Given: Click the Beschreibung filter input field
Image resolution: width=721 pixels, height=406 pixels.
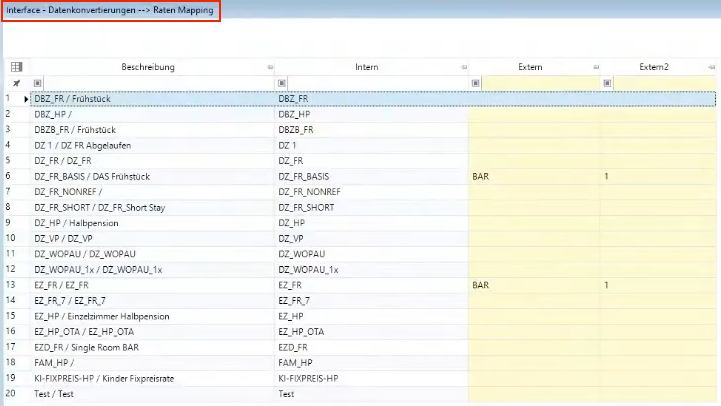Looking at the screenshot, I should (x=155, y=83).
